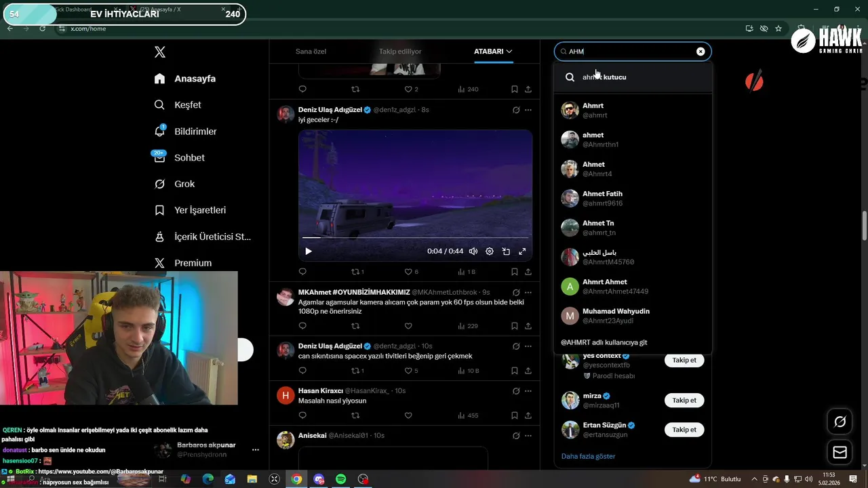
Task: Open the floating Grok button
Action: (840, 422)
